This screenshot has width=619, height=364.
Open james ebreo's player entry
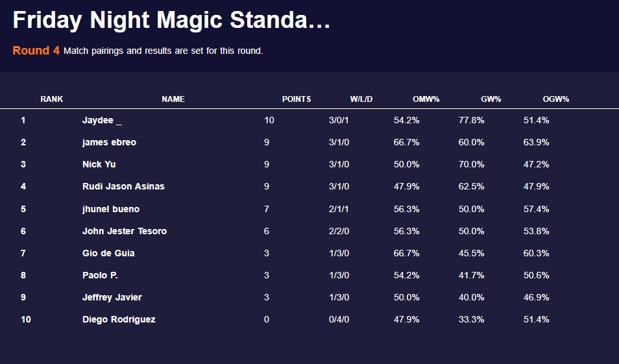109,142
